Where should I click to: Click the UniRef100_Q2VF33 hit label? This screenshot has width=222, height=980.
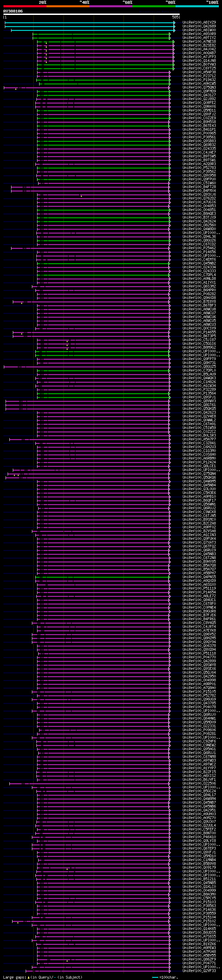pyautogui.click(x=199, y=971)
